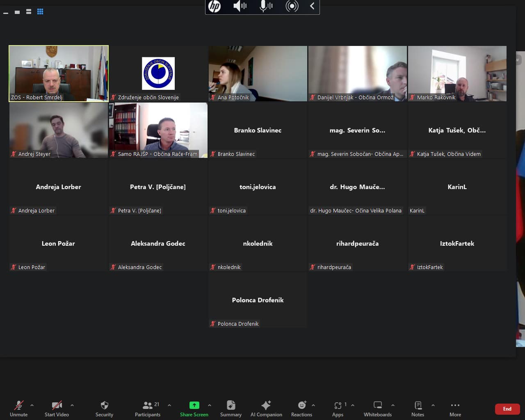Click the green Share Screen icon

point(194,405)
